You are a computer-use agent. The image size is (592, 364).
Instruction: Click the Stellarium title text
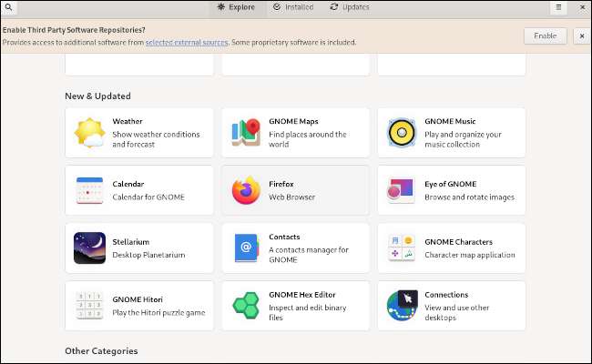click(130, 242)
